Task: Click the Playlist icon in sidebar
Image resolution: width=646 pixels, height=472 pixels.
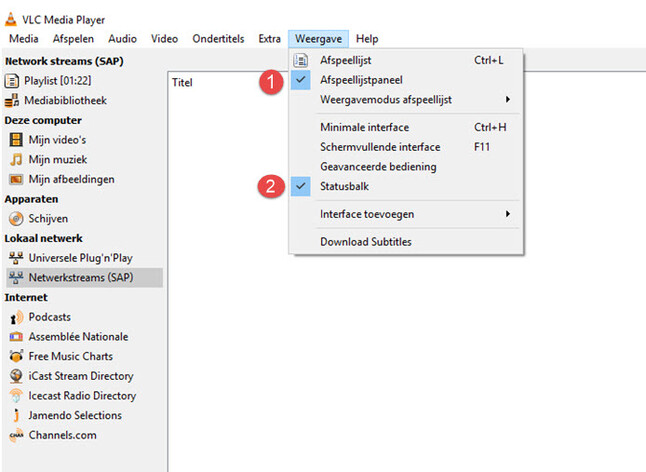Action: coord(12,81)
